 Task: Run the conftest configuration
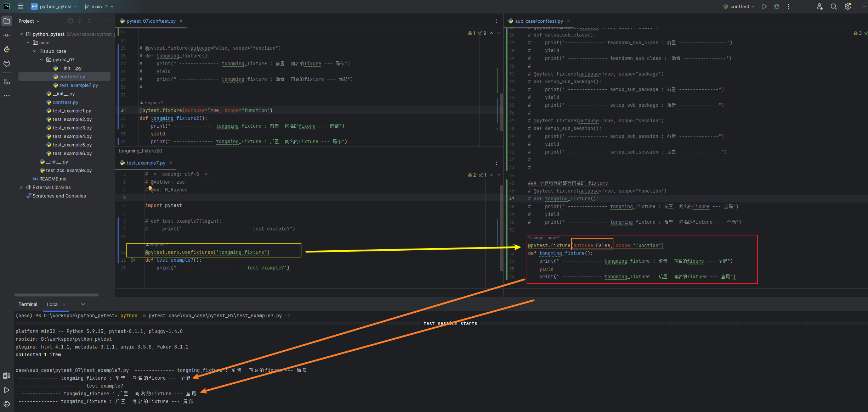coord(765,6)
